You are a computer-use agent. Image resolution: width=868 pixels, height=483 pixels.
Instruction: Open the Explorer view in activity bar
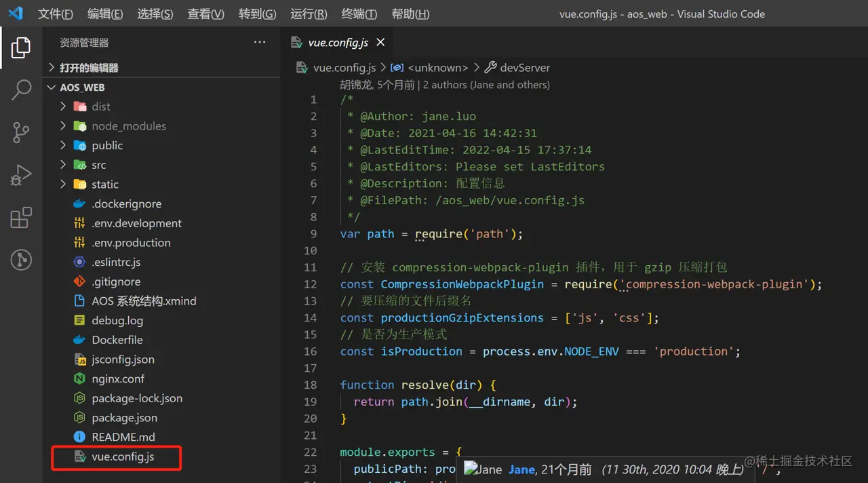coord(21,47)
